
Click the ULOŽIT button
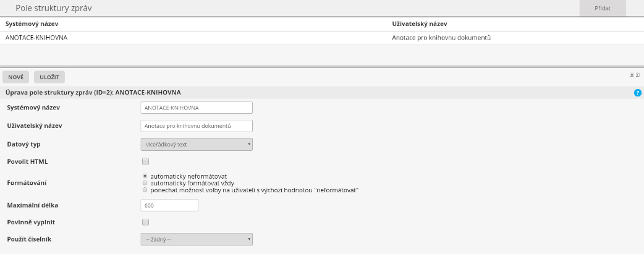[x=49, y=77]
